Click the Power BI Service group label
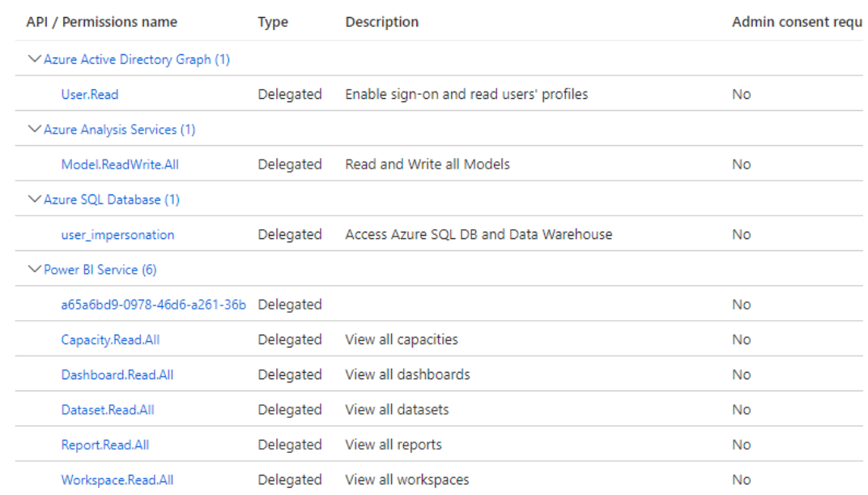The height and width of the screenshot is (495, 868). 100,269
